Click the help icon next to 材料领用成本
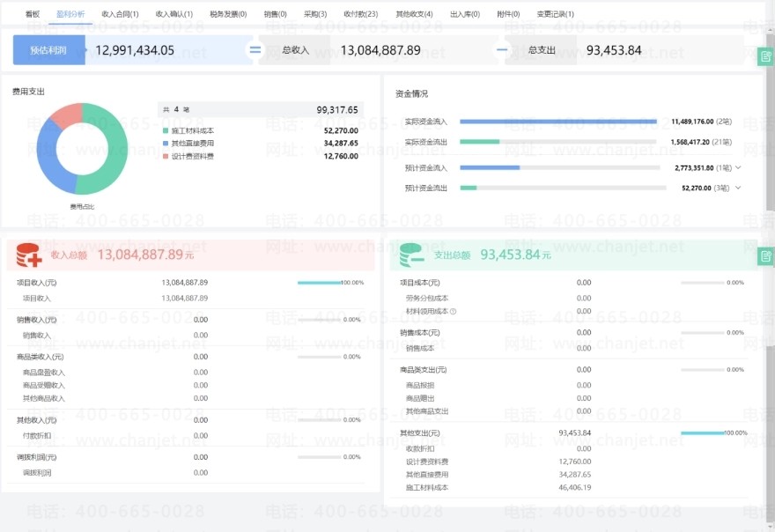This screenshot has width=775, height=532. [x=454, y=311]
